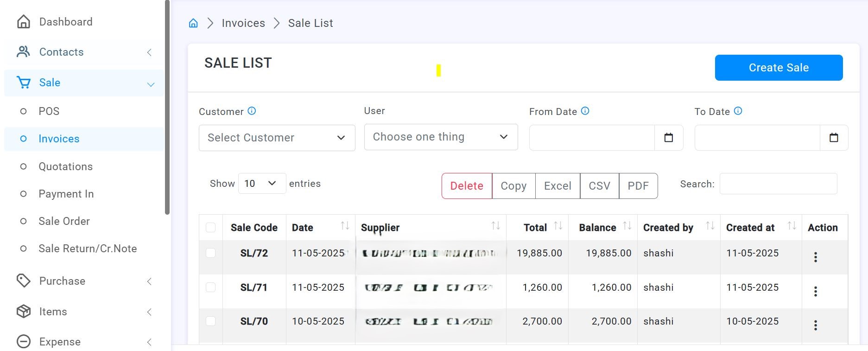Image resolution: width=868 pixels, height=351 pixels.
Task: Click the Create Sale button
Action: [778, 68]
